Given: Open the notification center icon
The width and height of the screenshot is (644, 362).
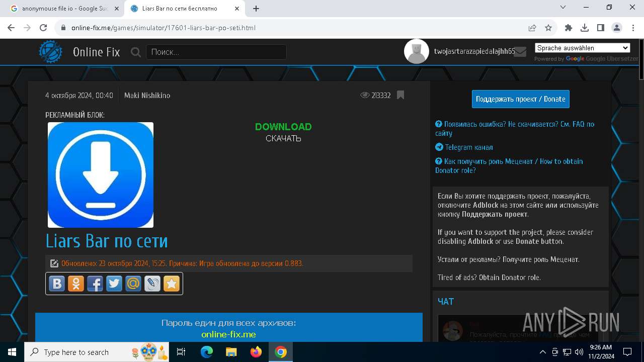Looking at the screenshot, I should pos(627,352).
